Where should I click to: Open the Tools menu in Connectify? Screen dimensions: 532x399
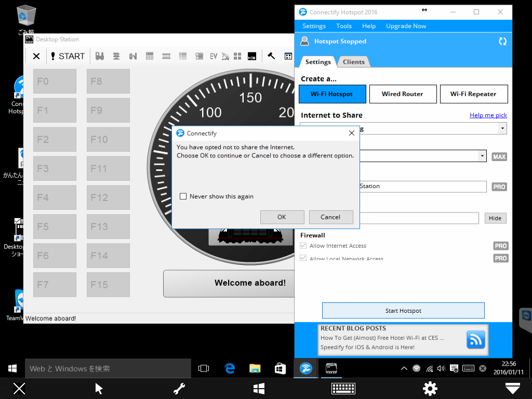click(x=344, y=26)
